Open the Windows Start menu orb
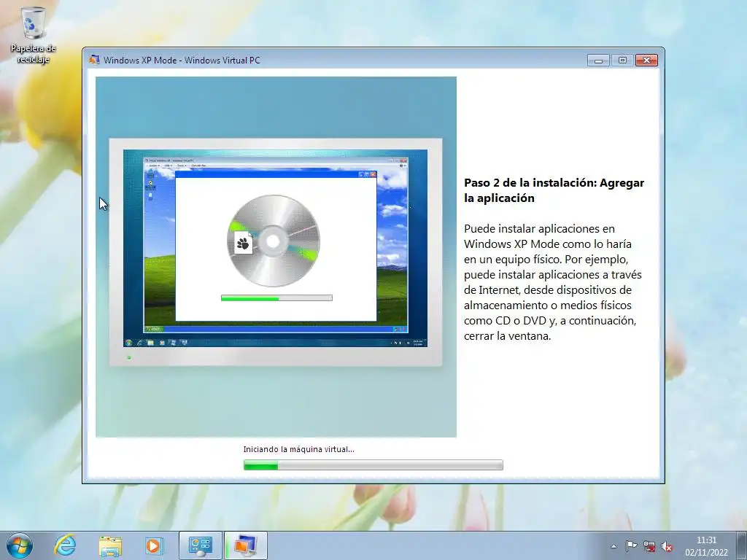 [20, 545]
